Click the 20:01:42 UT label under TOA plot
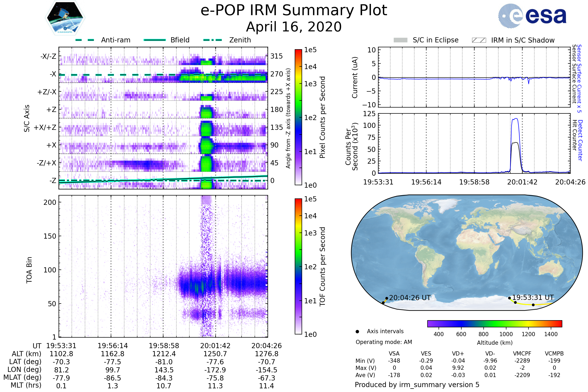 pyautogui.click(x=215, y=346)
